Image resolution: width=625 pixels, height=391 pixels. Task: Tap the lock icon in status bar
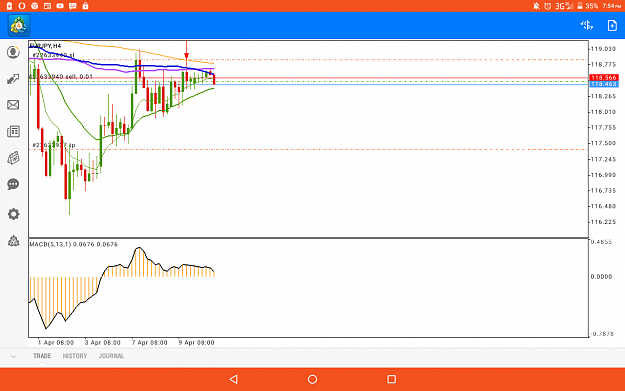[85, 6]
